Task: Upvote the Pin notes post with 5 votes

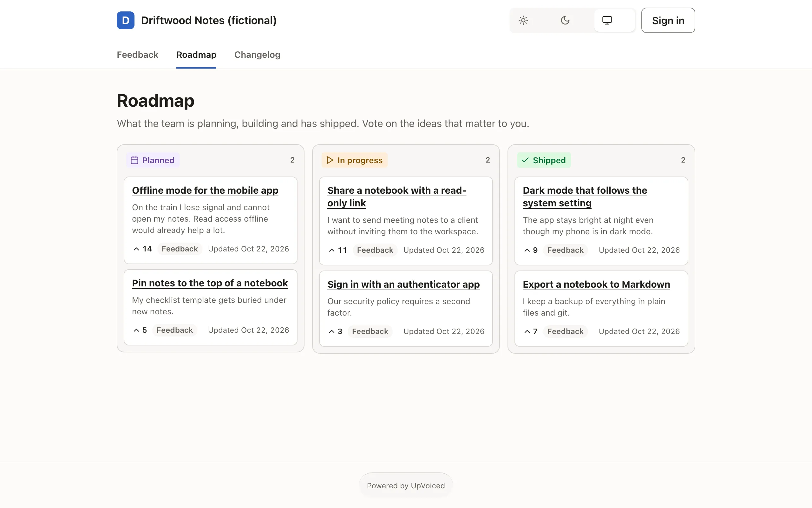Action: pos(140,330)
